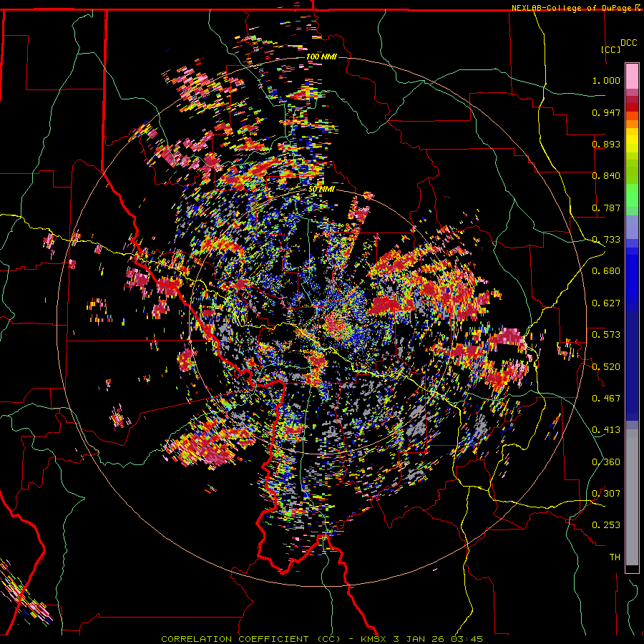
Task: Click the 03:45 timestamp in the caption
Action: click(469, 639)
